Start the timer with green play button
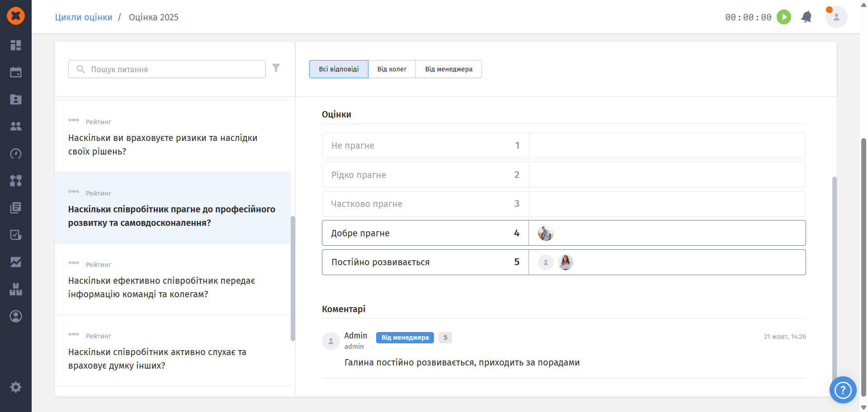The image size is (868, 412). click(x=784, y=17)
